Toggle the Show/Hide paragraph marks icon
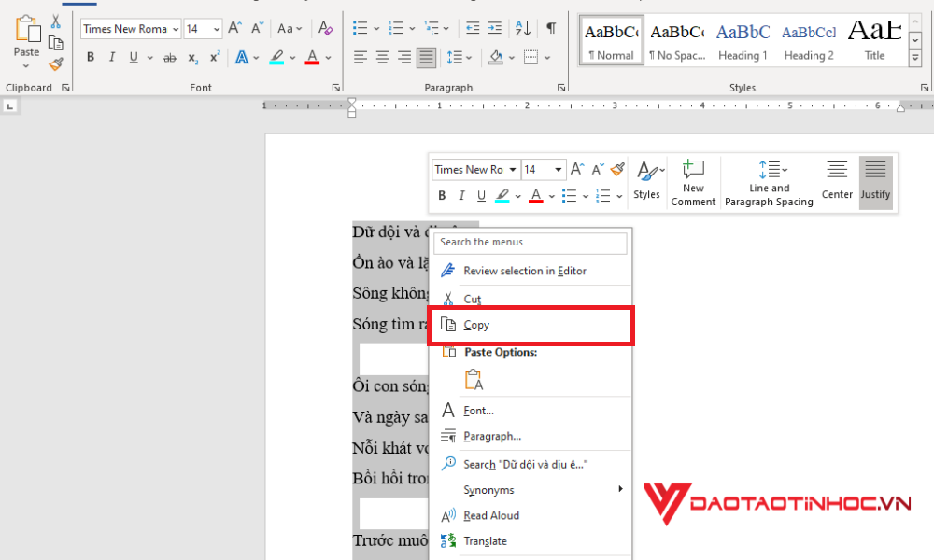Viewport: 934px width, 560px height. tap(551, 29)
